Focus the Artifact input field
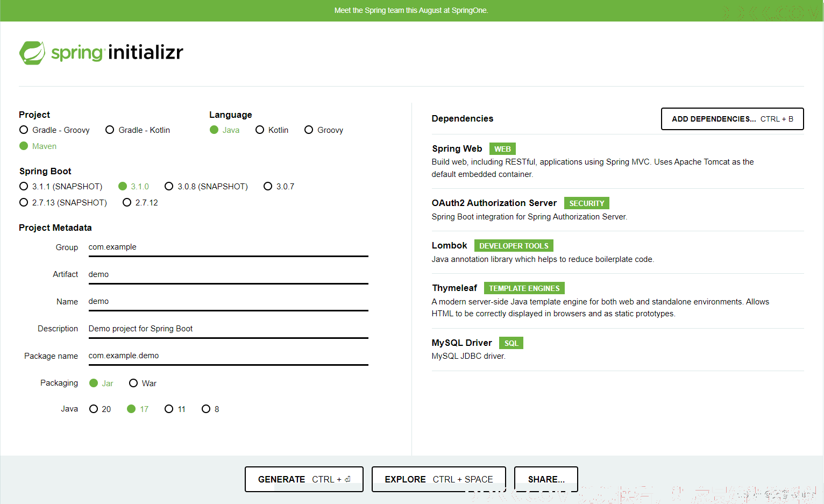Screen dimensions: 824x504 click(228, 274)
